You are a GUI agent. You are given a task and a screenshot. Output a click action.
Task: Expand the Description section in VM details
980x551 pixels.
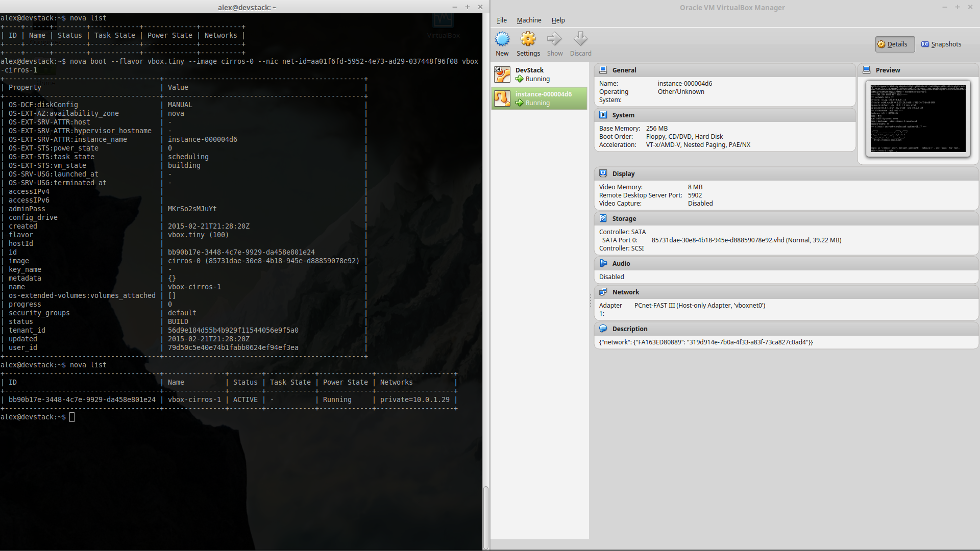coord(629,329)
